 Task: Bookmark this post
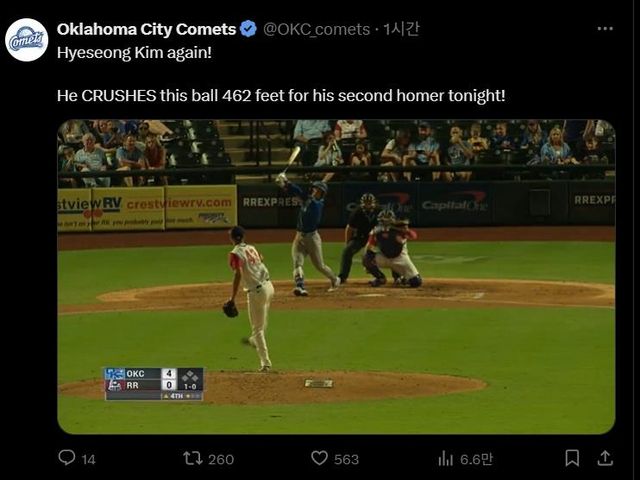point(572,458)
